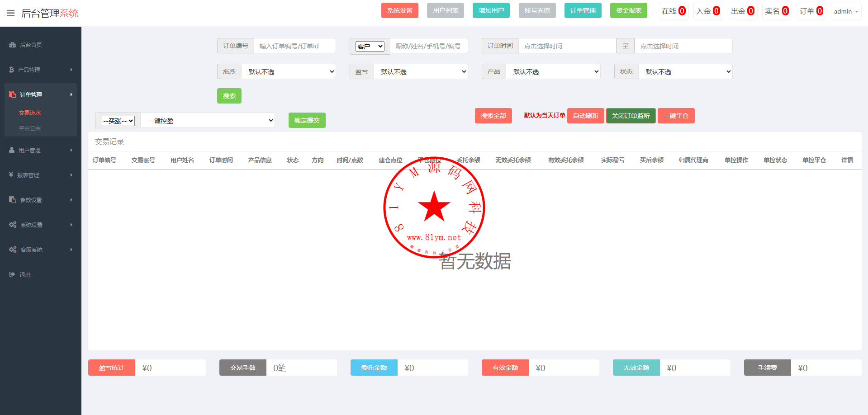Click the red 系统设置 top button
The image size is (868, 415).
(x=400, y=10)
